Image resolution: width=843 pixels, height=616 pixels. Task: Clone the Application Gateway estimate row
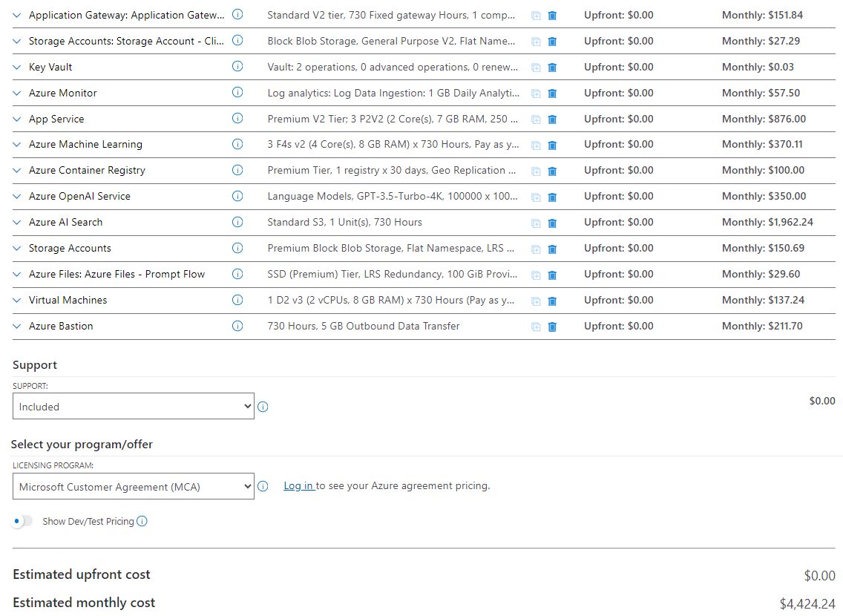(x=536, y=16)
